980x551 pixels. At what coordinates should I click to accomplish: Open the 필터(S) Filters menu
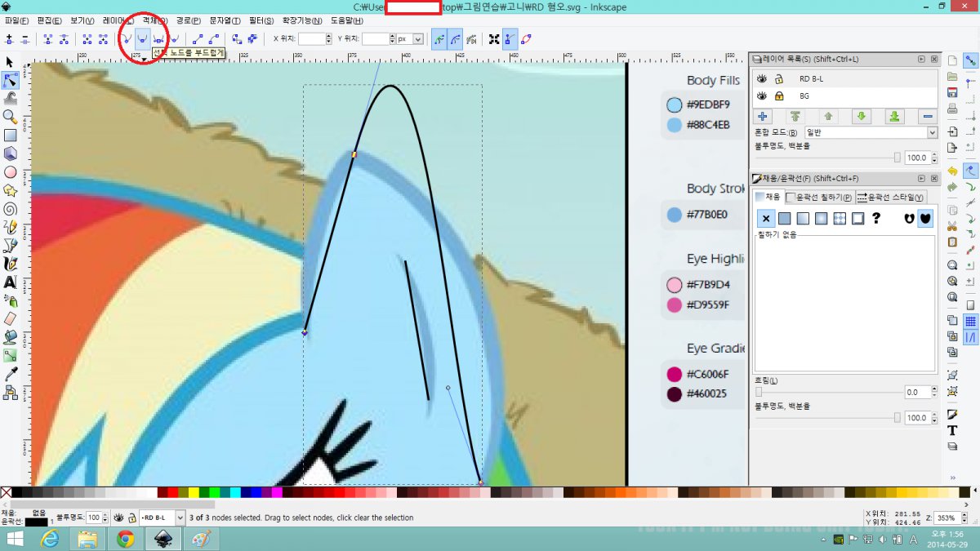point(261,20)
